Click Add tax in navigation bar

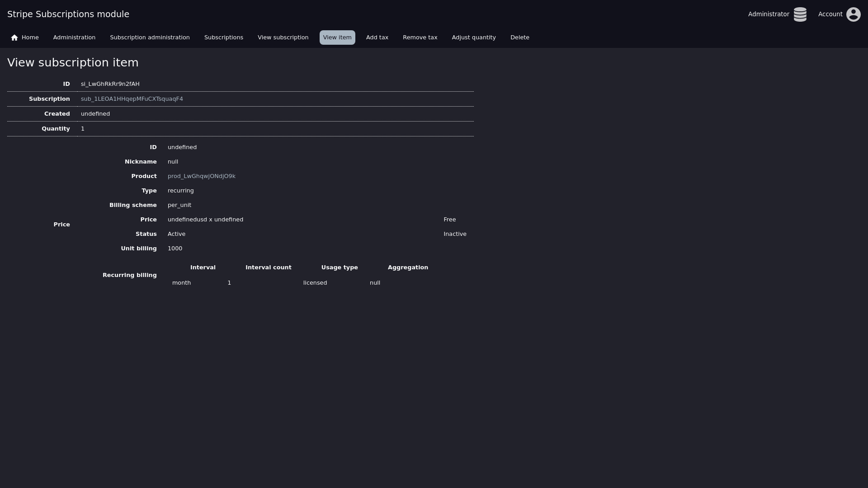pos(377,38)
